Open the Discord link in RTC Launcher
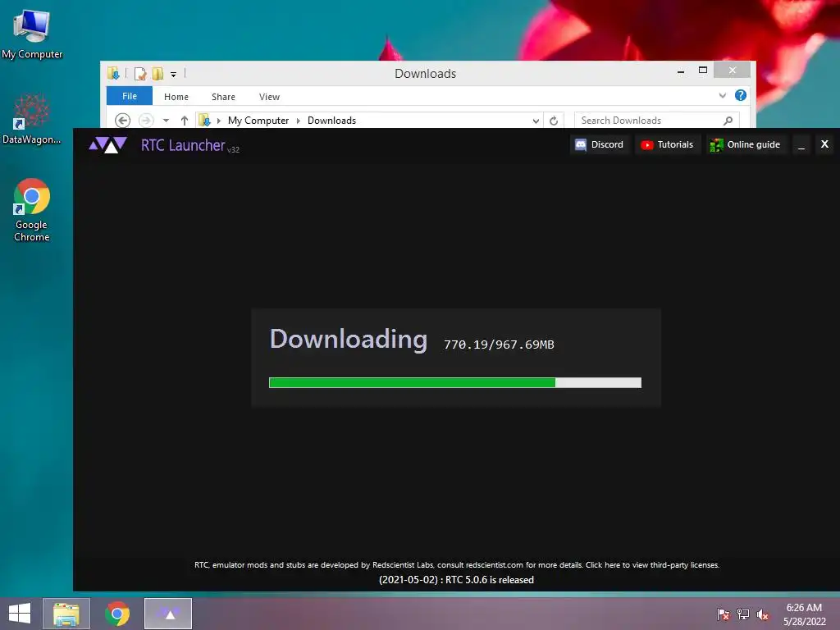 coord(599,144)
